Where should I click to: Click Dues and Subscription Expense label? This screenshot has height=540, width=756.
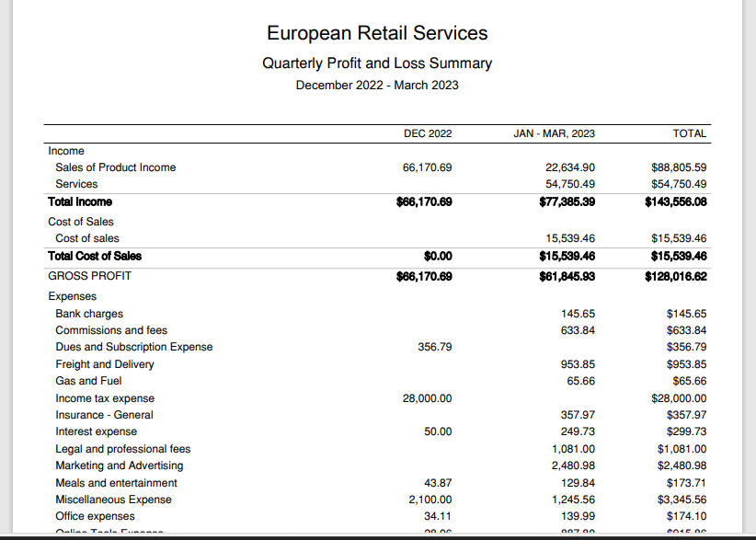pyautogui.click(x=134, y=347)
